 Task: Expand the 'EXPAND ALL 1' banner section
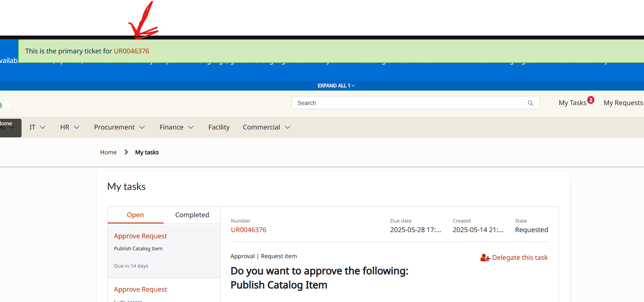tap(336, 86)
